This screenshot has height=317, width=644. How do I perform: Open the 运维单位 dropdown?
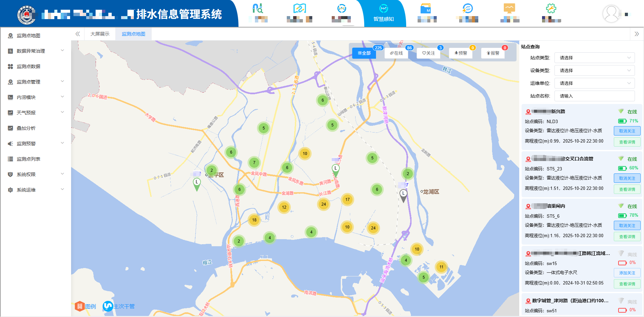594,83
